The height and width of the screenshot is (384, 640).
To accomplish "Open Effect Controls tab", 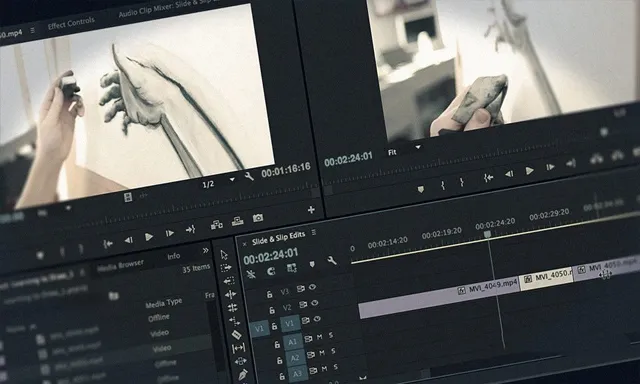I will coord(71,23).
